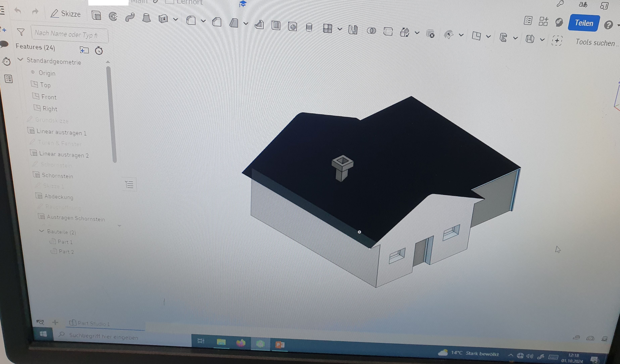Expand the Linear pattern dropdown arrow
620x364 pixels.
pos(340,29)
